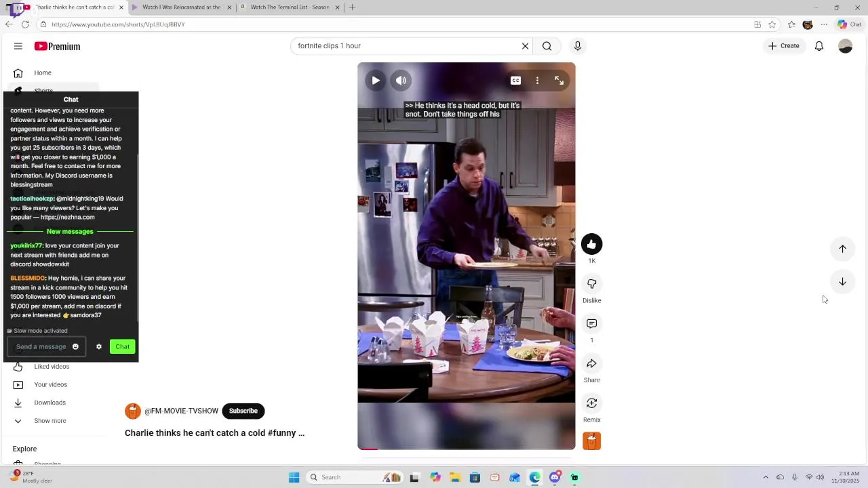Toggle closed captions on the Short
This screenshot has width=868, height=488.
[516, 81]
